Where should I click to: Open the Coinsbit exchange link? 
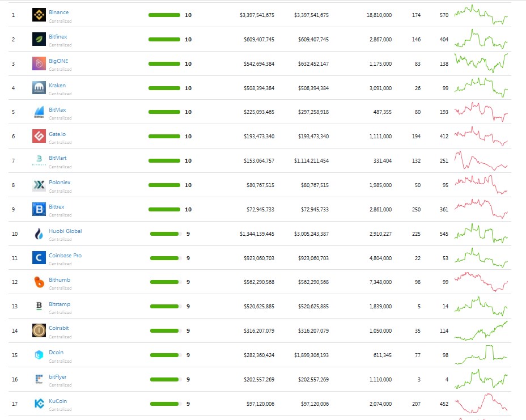tap(59, 328)
